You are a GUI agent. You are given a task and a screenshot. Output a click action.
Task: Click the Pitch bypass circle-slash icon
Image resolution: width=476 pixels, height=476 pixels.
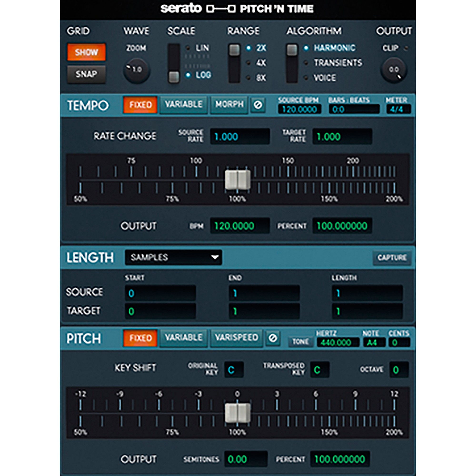tap(273, 338)
